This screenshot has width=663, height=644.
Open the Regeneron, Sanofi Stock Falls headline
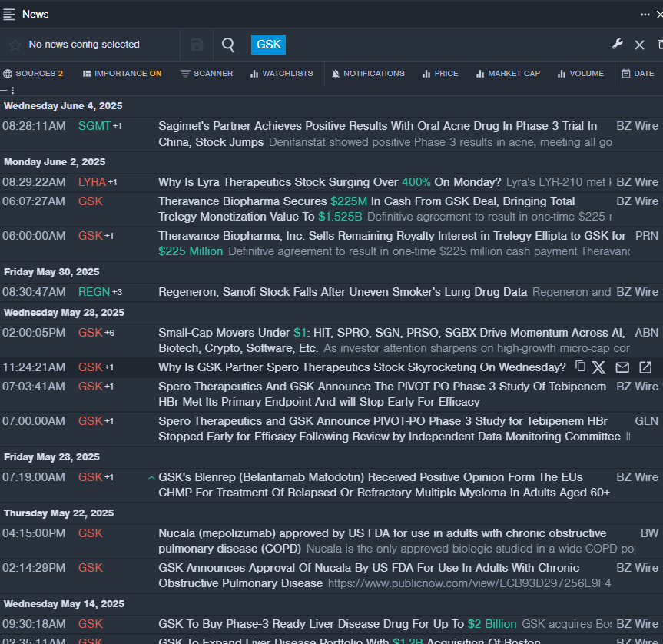(x=343, y=292)
